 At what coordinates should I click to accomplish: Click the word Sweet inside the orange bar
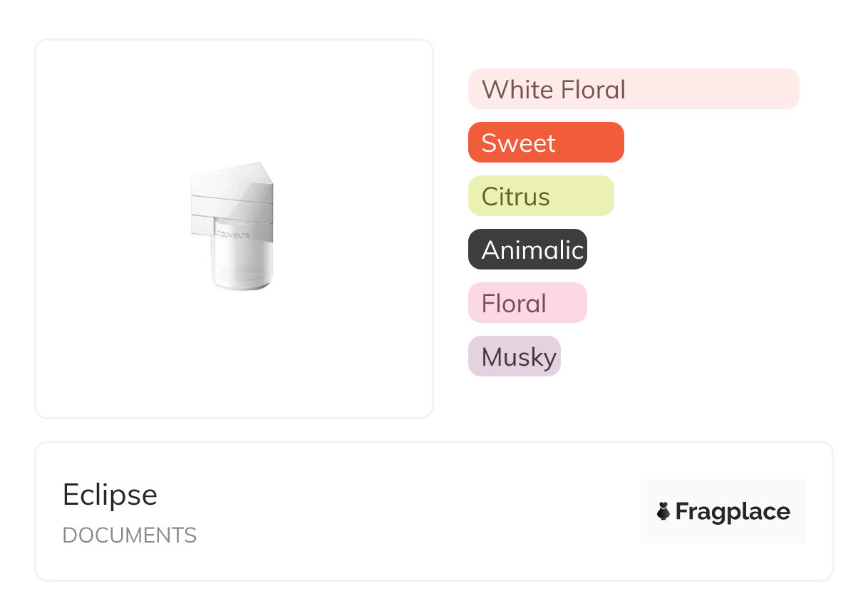518,143
